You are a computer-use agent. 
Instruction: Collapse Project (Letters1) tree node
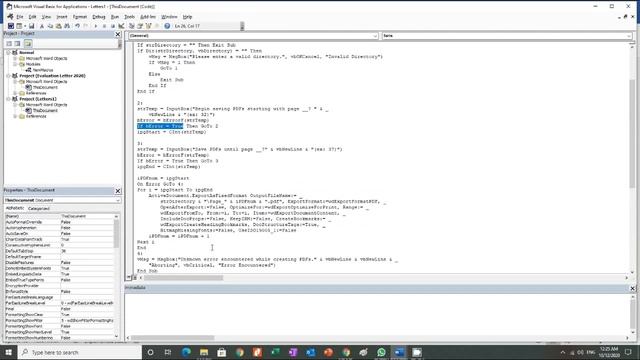tap(9, 99)
